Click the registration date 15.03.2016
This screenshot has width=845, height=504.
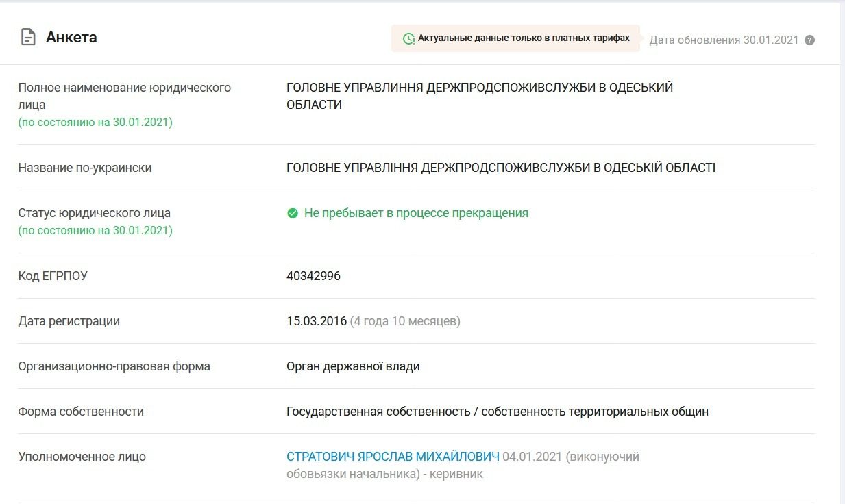[317, 321]
